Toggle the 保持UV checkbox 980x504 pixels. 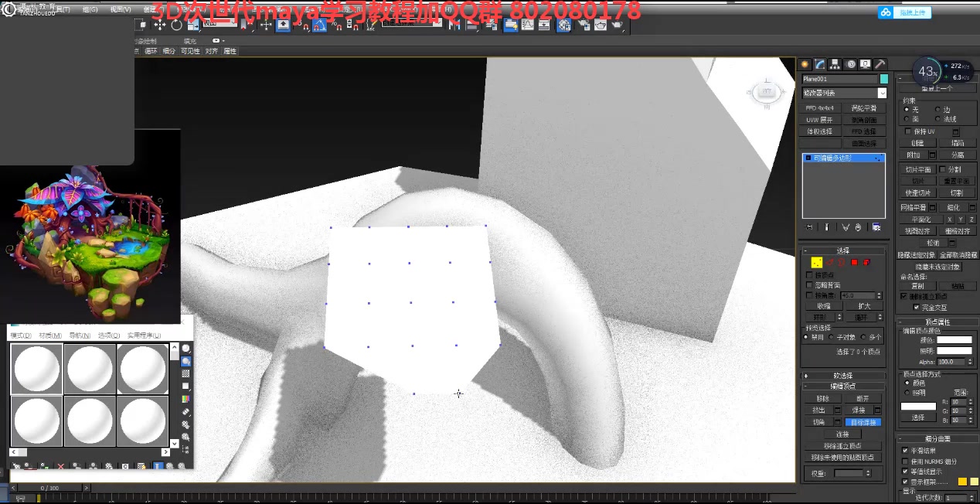tap(908, 131)
